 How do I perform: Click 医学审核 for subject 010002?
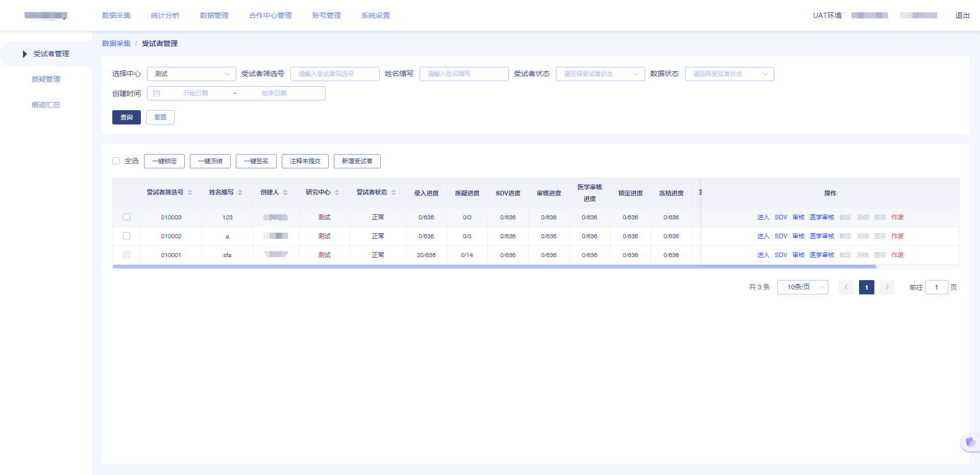(x=822, y=236)
